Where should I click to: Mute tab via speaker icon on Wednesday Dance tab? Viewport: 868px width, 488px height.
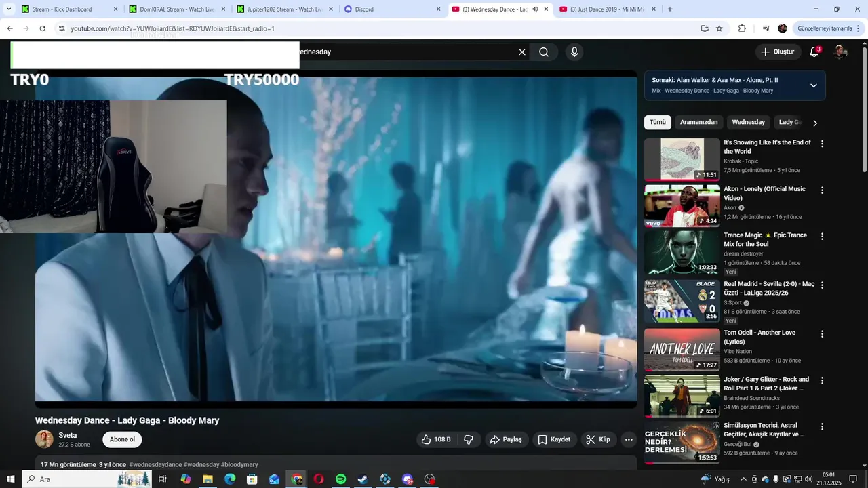click(535, 9)
